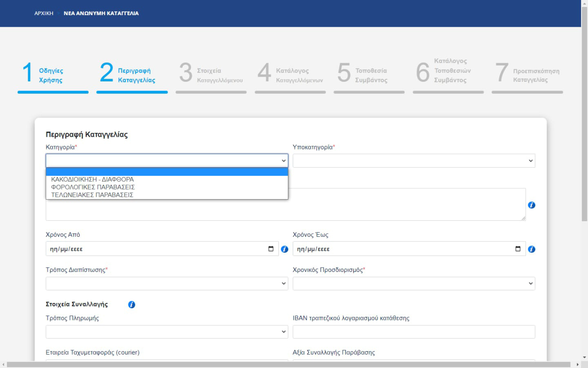Select ΚΑΚΟΔΙΟΙΚΗΣΗ - ΔΙΑΦΘΟΡΑ from category list
Viewport: 588px width, 368px height.
92,179
